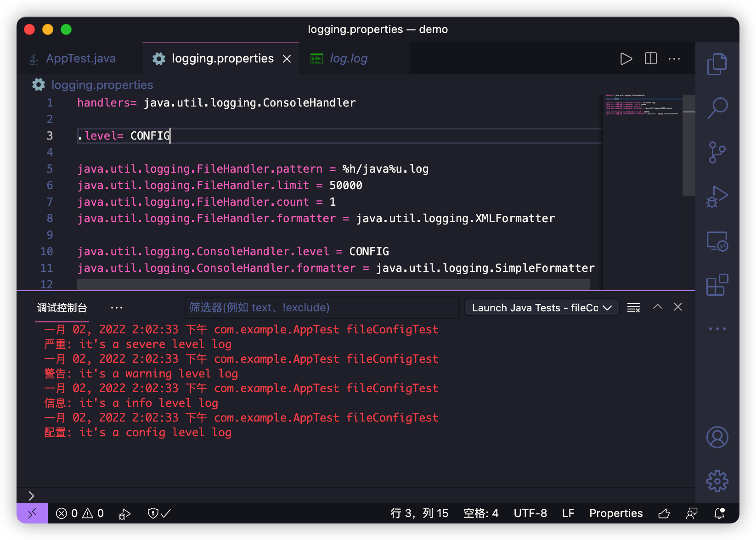Open the Search view icon
Image resolution: width=756 pixels, height=540 pixels.
pos(717,108)
